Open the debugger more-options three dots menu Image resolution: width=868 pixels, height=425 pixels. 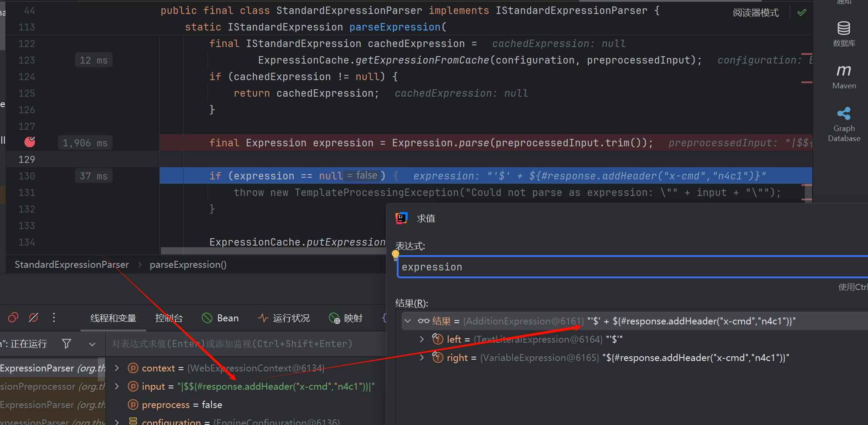54,318
